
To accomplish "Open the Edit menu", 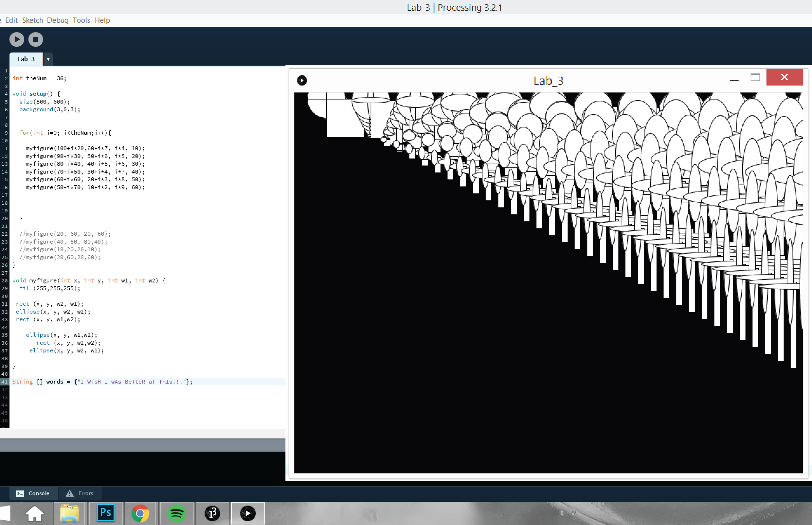I will (11, 21).
